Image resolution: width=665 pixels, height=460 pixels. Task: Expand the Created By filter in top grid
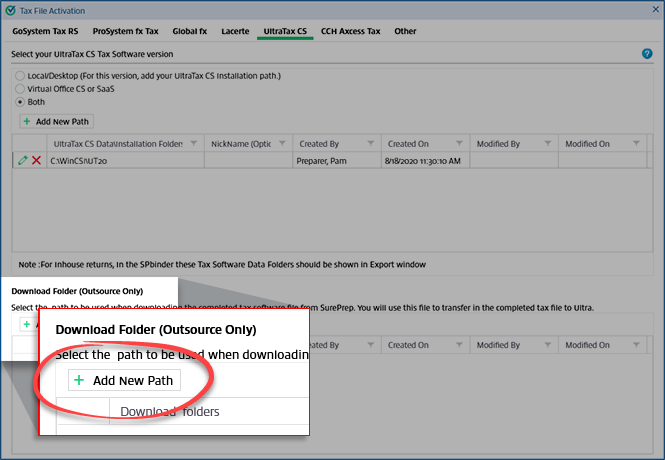(370, 144)
